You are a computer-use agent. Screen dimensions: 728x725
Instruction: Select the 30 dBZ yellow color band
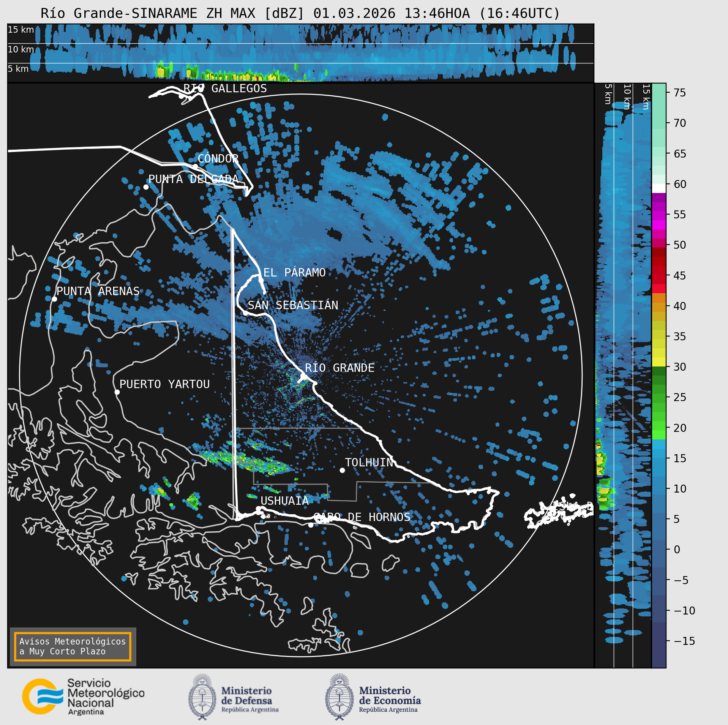(x=659, y=362)
